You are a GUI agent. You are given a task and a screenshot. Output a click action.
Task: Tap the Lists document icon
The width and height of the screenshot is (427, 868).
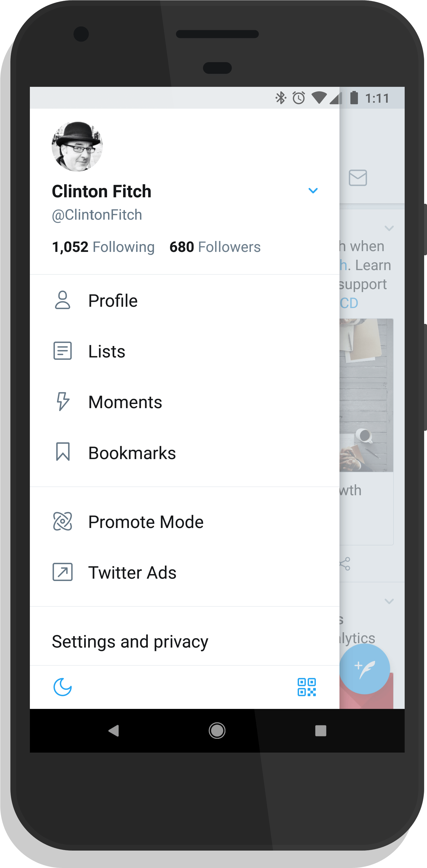tap(63, 351)
